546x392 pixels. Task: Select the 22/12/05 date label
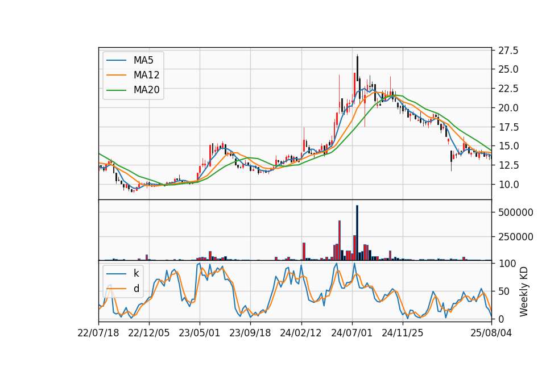tap(148, 333)
